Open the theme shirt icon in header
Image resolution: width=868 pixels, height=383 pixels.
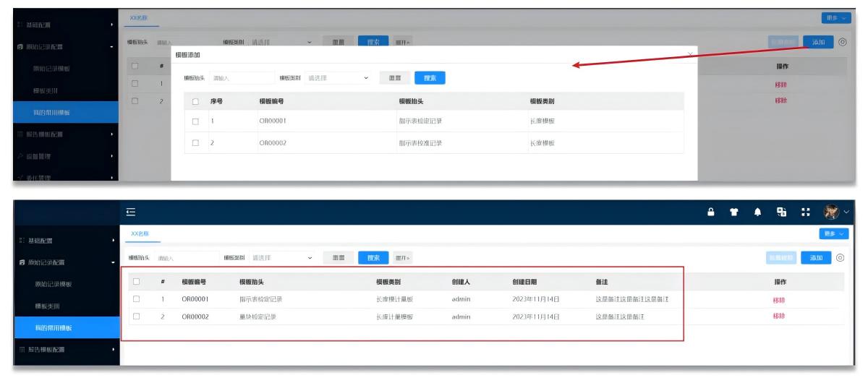pyautogui.click(x=734, y=212)
